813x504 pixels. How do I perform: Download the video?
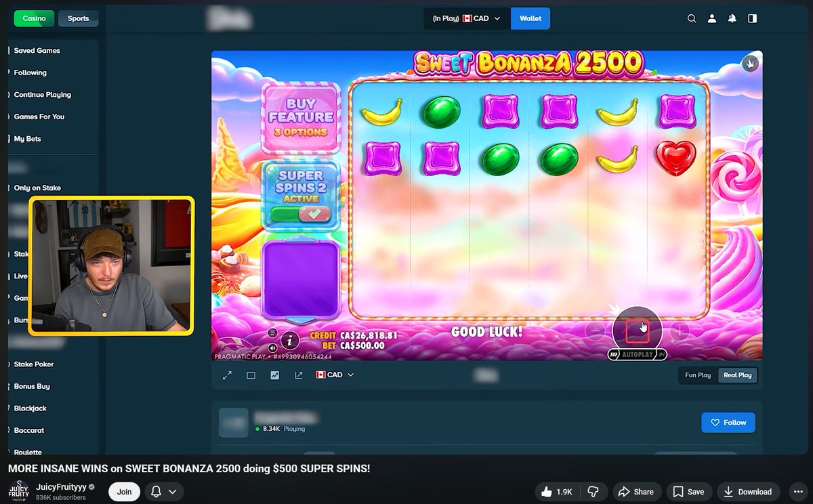click(x=748, y=492)
